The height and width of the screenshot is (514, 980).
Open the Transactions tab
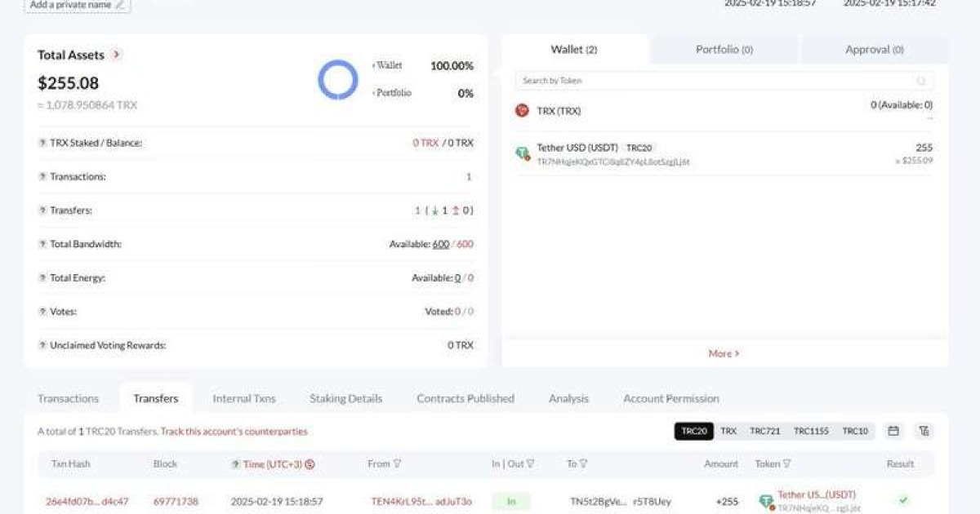[68, 398]
